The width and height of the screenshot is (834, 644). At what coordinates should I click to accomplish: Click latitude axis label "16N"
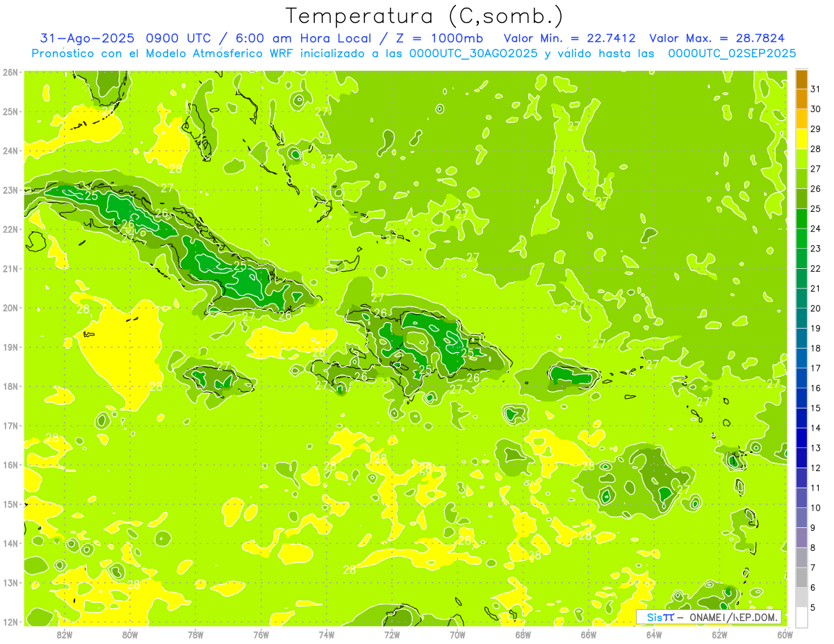[10, 465]
